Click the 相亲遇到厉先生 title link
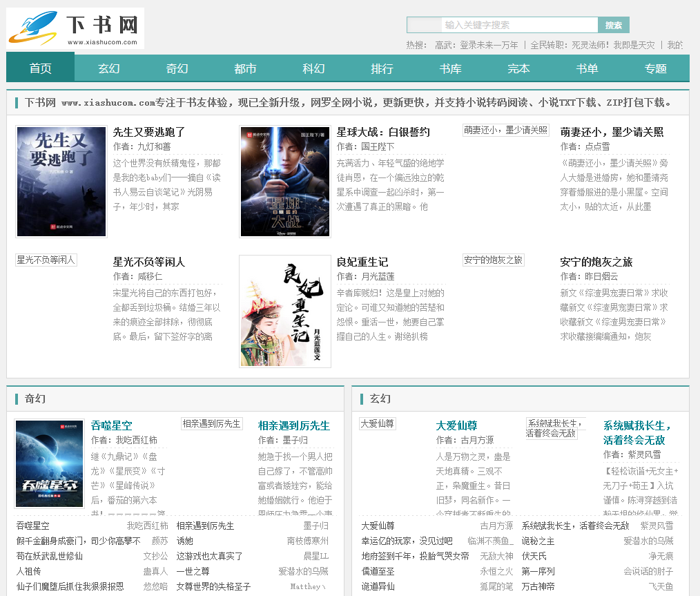This screenshot has height=596, width=700. point(294,425)
